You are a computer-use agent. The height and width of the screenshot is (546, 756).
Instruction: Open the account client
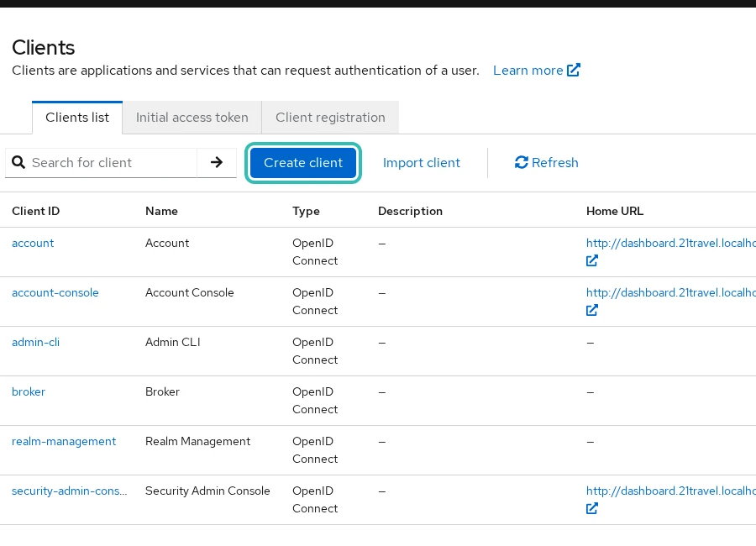tap(33, 243)
